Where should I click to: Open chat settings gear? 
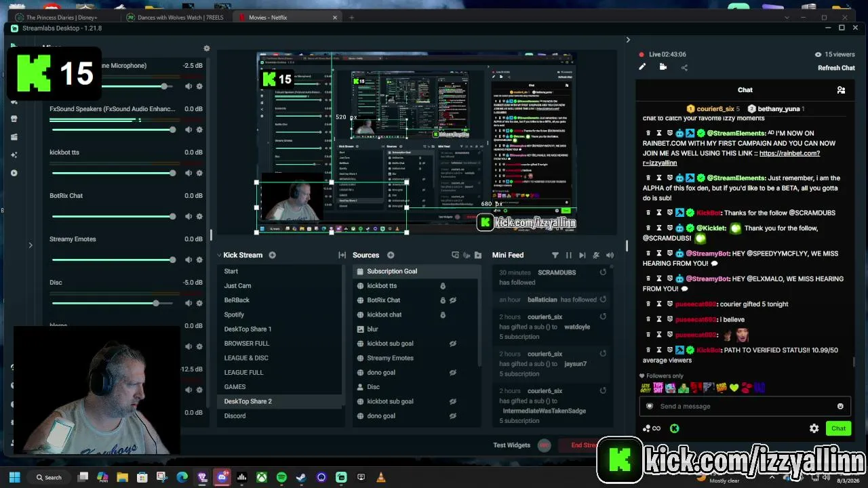pyautogui.click(x=814, y=428)
